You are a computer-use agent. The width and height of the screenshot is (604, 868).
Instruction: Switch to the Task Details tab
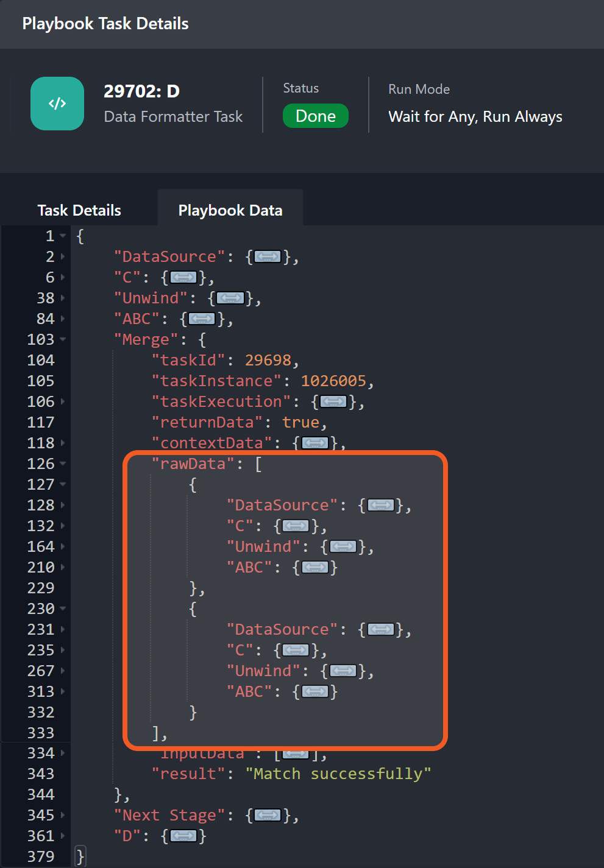(79, 210)
